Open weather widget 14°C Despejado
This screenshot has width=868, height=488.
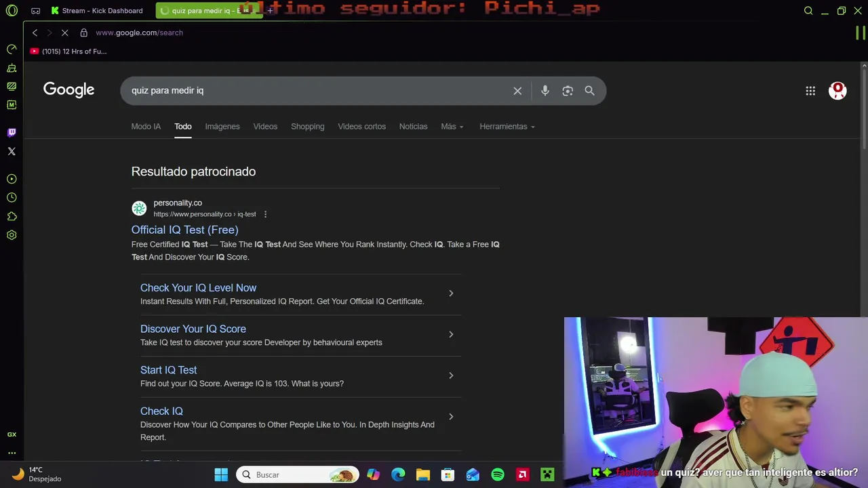37,474
